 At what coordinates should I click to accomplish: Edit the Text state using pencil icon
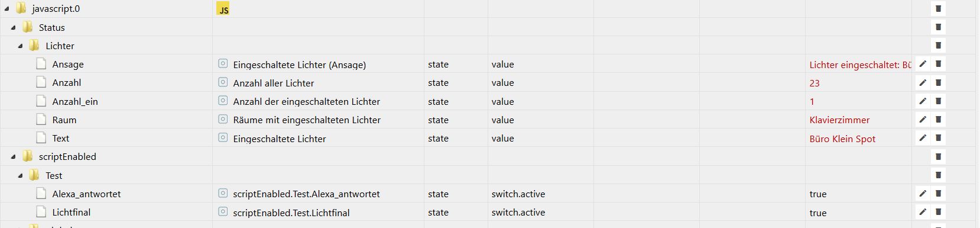point(923,138)
